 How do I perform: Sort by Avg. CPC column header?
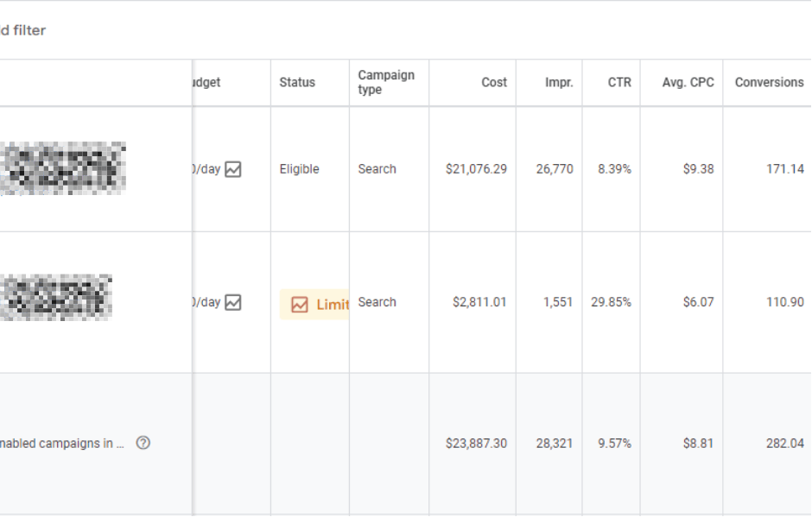click(688, 82)
